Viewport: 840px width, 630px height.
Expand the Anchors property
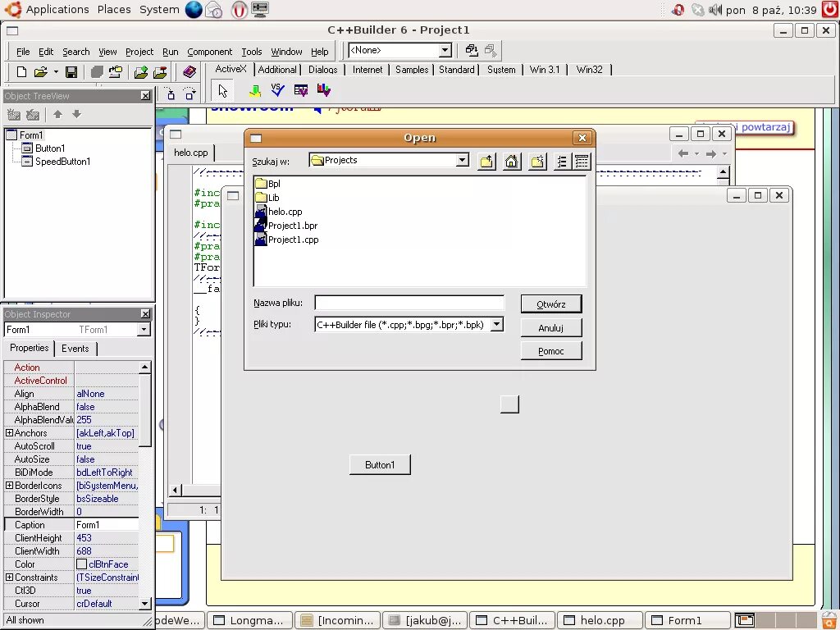point(9,433)
